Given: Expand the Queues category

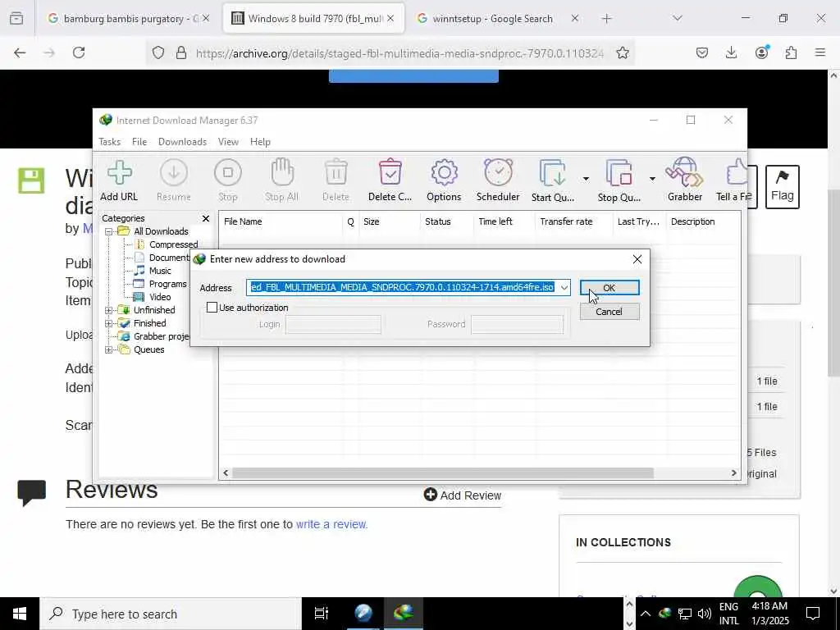Looking at the screenshot, I should coord(109,349).
